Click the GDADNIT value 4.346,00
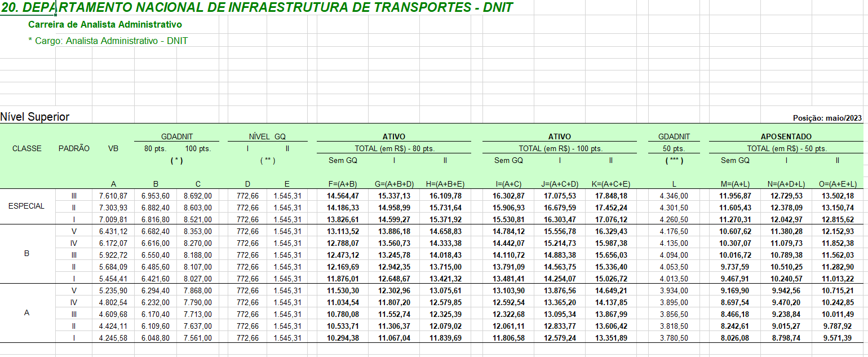 (x=674, y=196)
